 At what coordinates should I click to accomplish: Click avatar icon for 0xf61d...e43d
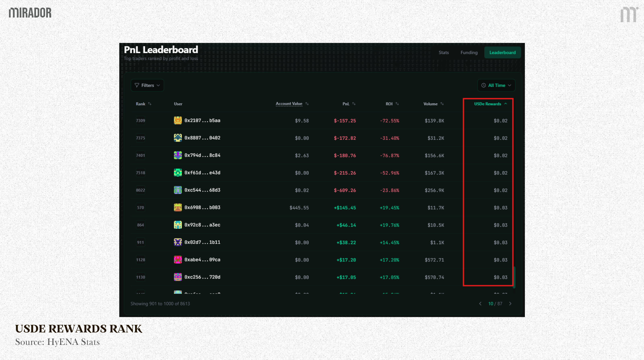pos(178,173)
